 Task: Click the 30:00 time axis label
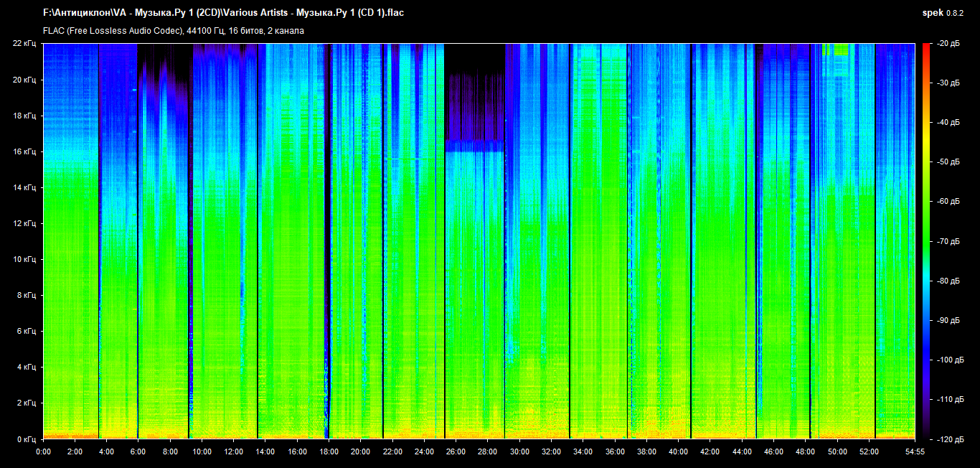(519, 451)
